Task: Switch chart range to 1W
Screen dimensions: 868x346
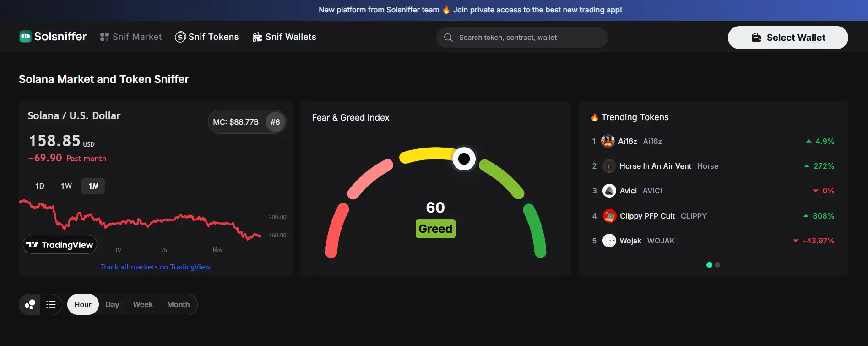Action: [66, 186]
